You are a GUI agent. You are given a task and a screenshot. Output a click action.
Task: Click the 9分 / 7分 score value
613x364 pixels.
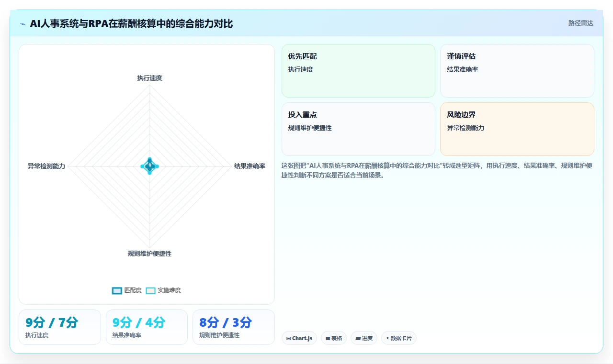pos(52,322)
